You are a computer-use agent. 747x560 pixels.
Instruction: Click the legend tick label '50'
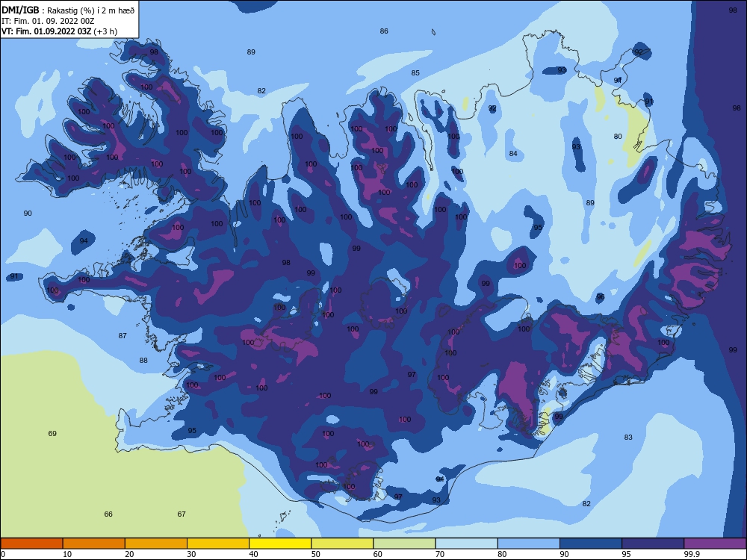click(316, 554)
